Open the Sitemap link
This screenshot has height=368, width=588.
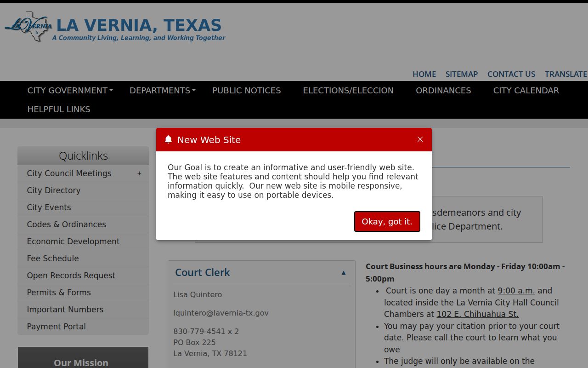pos(462,74)
